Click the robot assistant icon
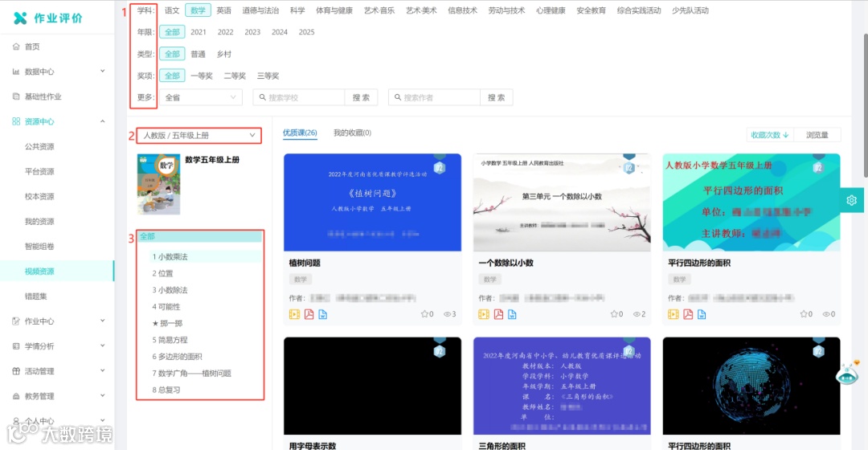This screenshot has width=868, height=450. [x=847, y=373]
